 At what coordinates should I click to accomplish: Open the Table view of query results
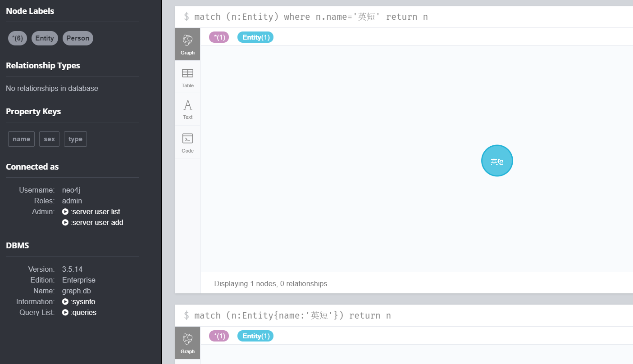tap(187, 76)
